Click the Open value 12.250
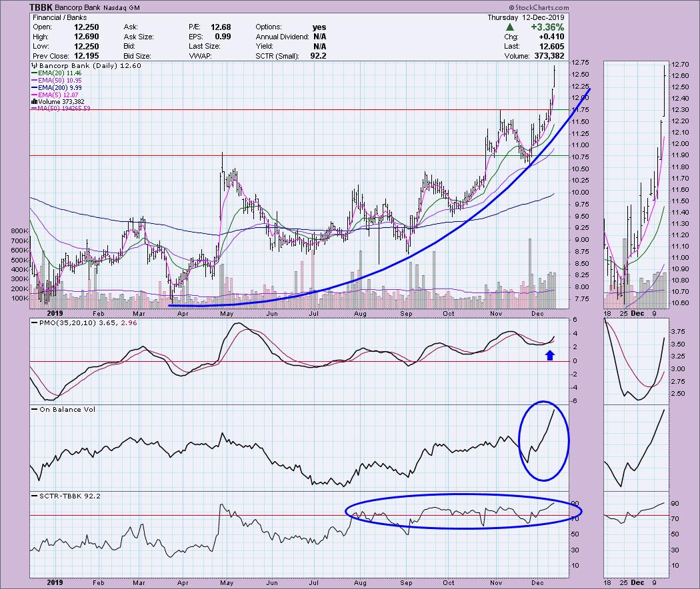The image size is (700, 589). [x=86, y=27]
